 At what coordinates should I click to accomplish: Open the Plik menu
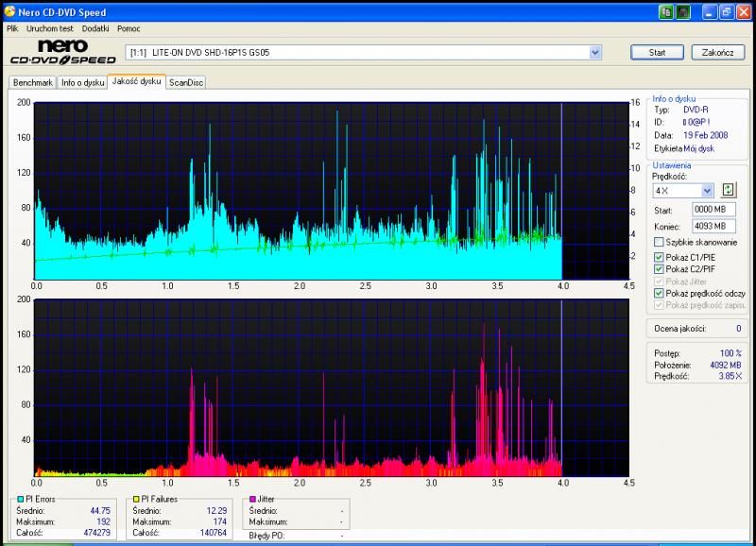tap(12, 28)
